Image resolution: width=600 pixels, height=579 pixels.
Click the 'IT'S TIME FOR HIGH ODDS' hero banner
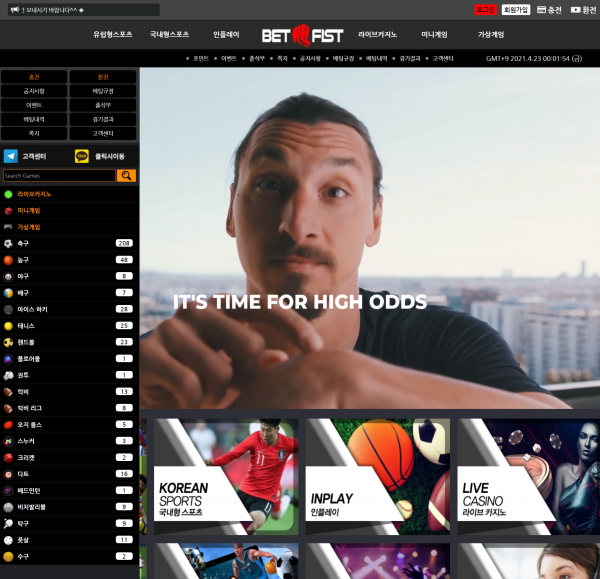370,238
